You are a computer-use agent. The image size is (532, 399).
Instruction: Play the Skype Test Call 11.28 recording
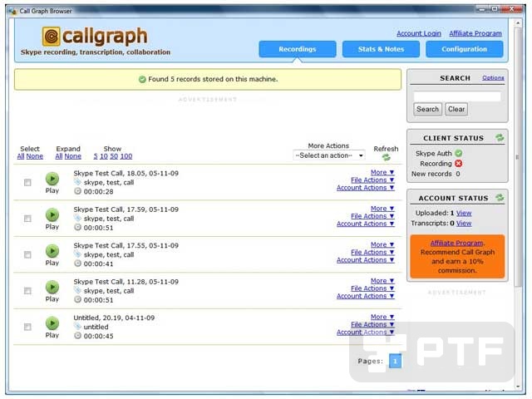coord(52,287)
